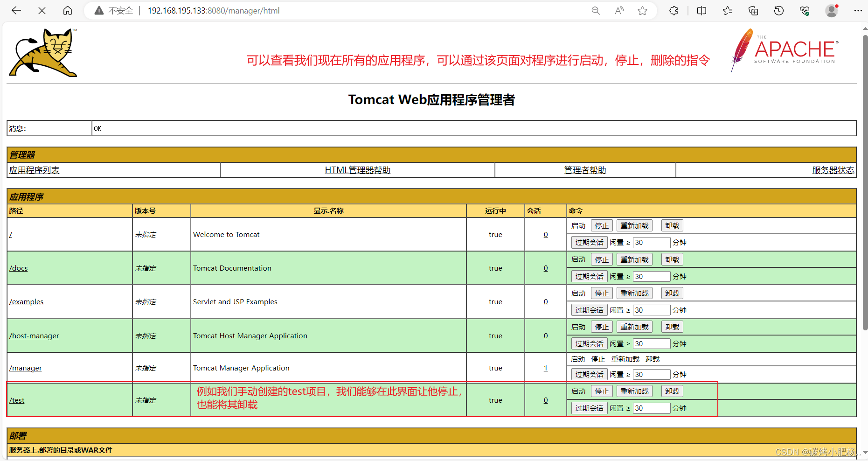Open the 管理者帮助 link
Image resolution: width=868 pixels, height=461 pixels.
coord(585,170)
